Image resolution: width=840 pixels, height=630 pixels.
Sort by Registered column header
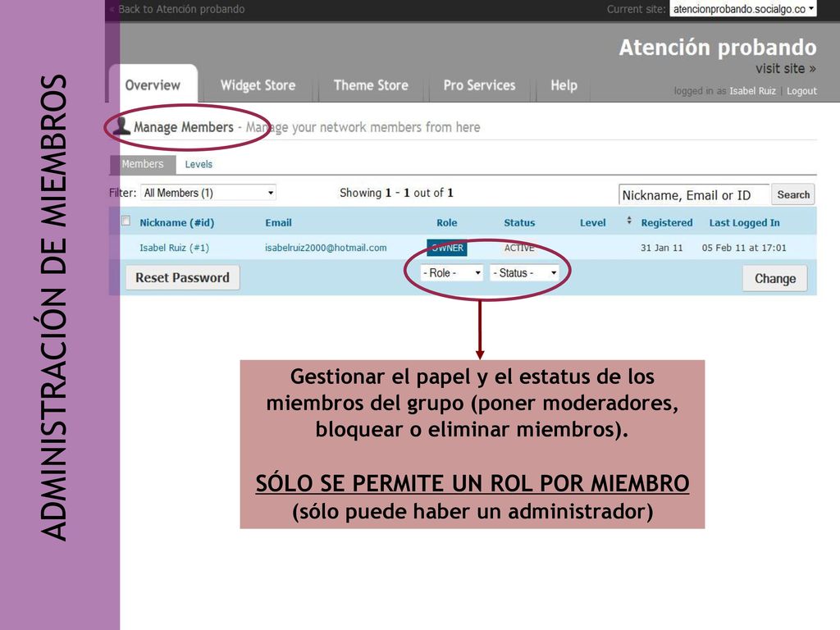click(666, 223)
